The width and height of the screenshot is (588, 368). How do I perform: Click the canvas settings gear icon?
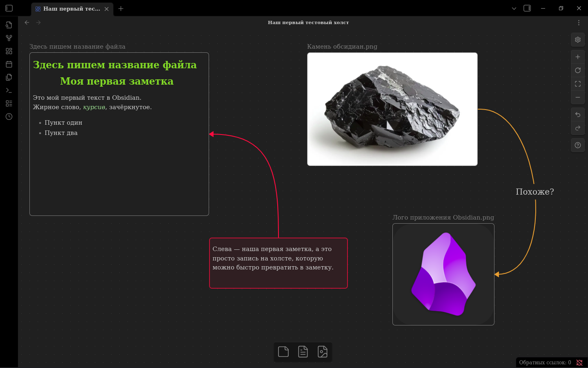click(x=578, y=40)
